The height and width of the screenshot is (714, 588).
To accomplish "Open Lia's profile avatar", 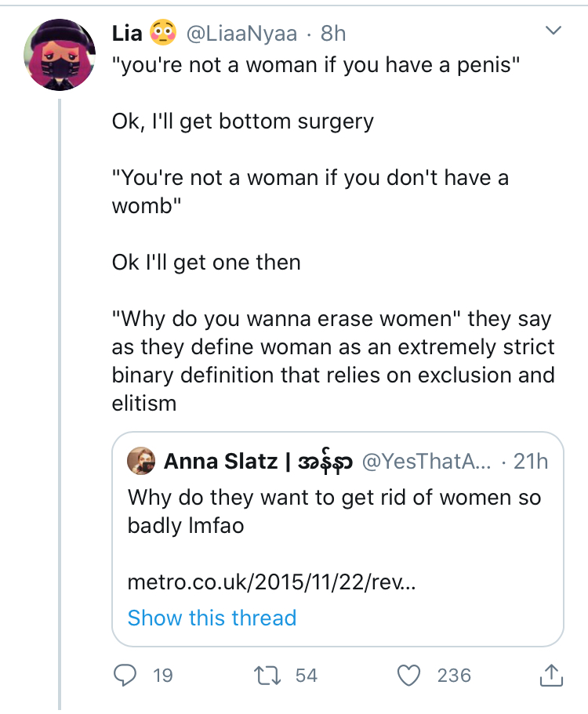I will coord(60,55).
